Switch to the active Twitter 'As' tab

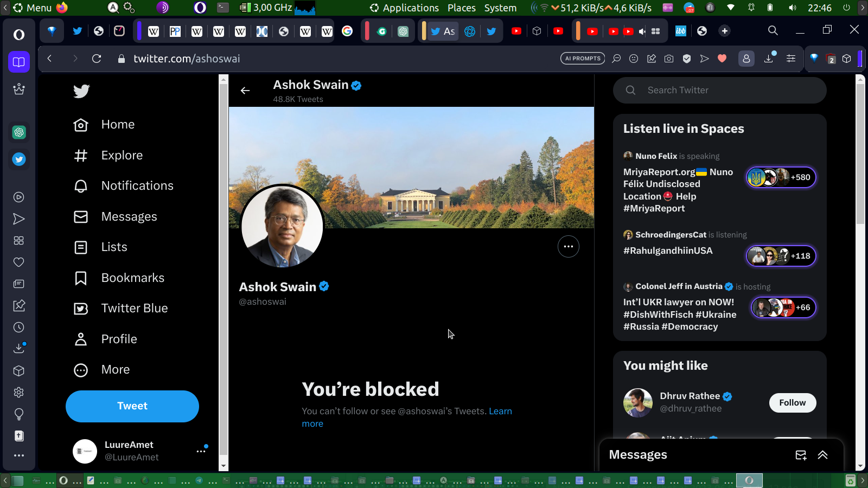443,31
